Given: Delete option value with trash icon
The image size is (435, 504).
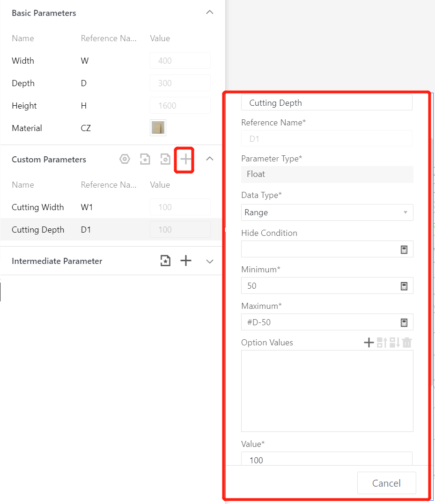Looking at the screenshot, I should coord(407,343).
